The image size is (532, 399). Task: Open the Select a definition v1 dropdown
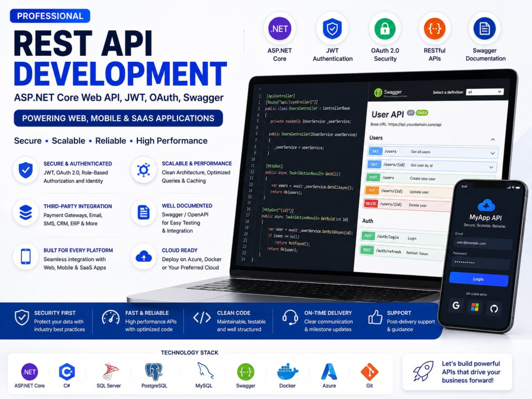pos(485,92)
